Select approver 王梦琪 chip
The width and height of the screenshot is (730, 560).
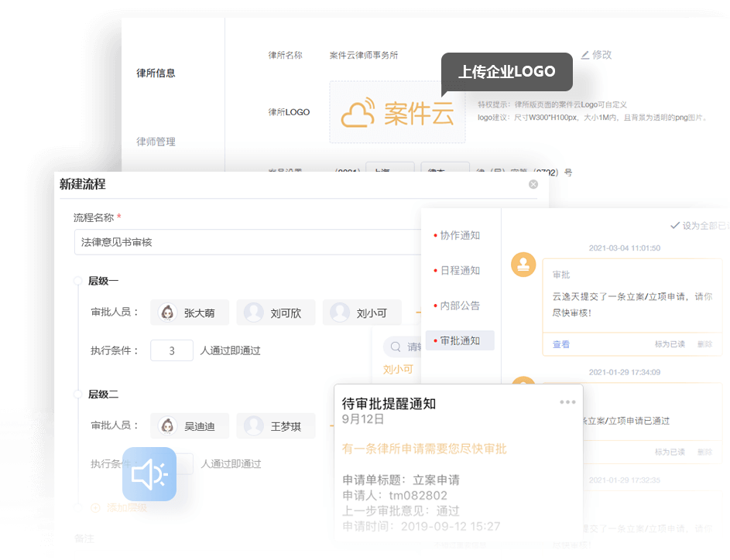[276, 425]
